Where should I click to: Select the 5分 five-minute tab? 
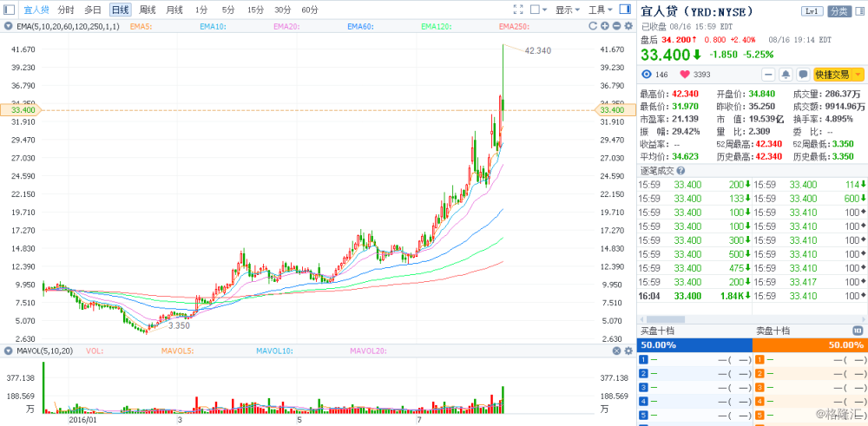click(227, 10)
